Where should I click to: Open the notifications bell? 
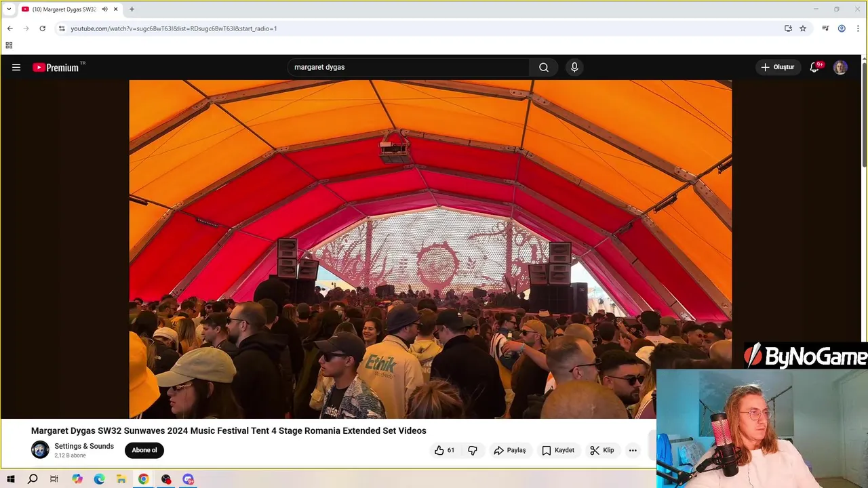(815, 67)
